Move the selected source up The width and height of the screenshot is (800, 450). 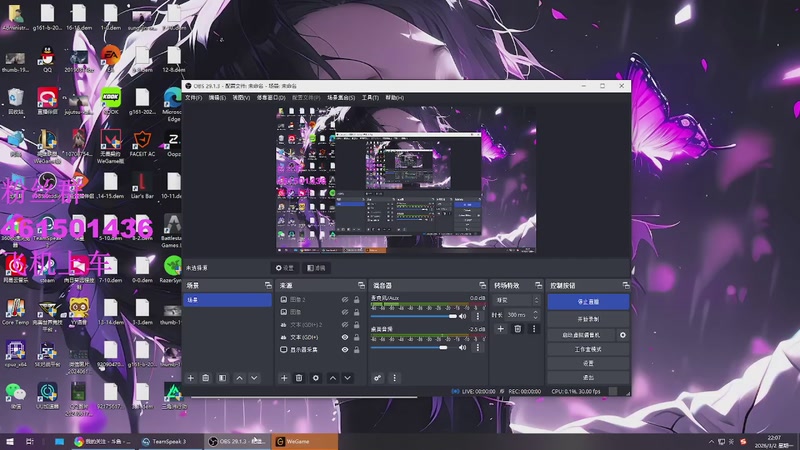click(x=333, y=378)
